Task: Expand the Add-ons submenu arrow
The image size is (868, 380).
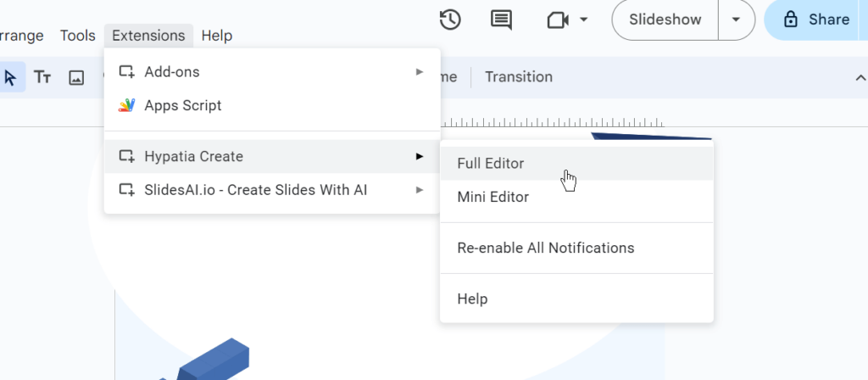Action: point(420,72)
